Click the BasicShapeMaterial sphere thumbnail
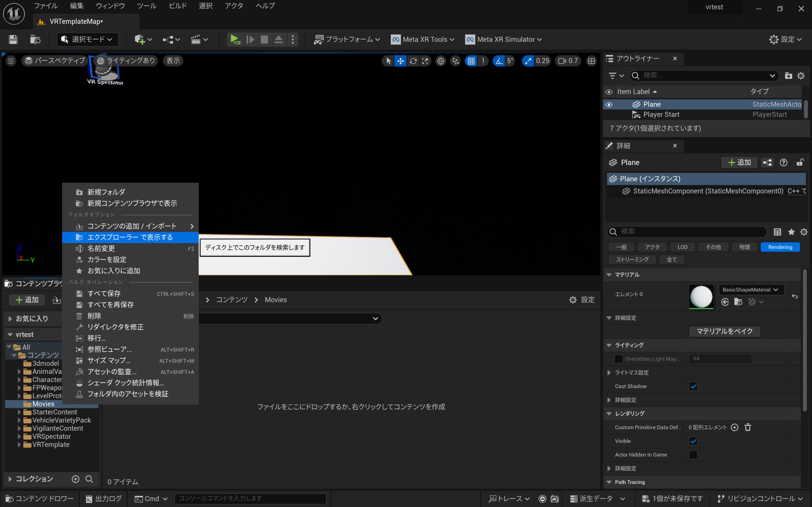 click(x=701, y=296)
